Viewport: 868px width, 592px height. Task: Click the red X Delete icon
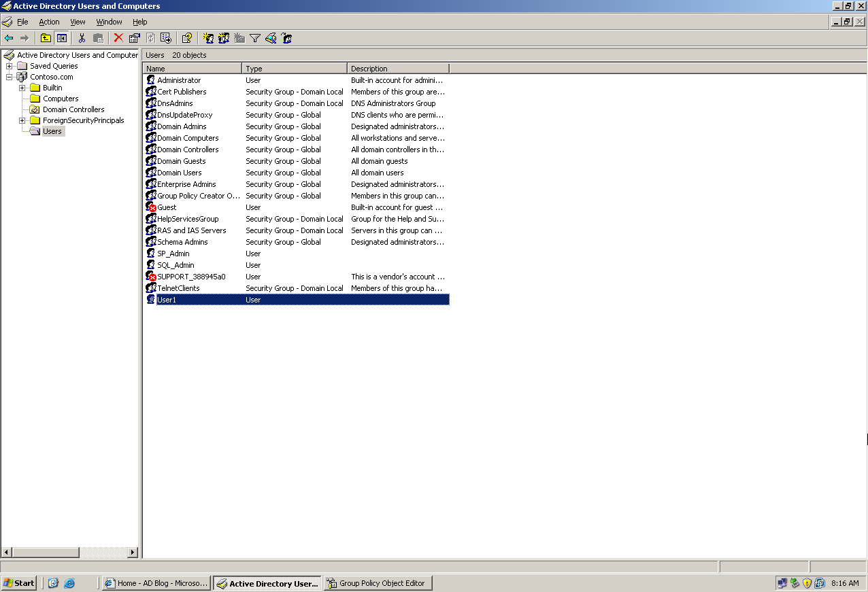tap(118, 38)
